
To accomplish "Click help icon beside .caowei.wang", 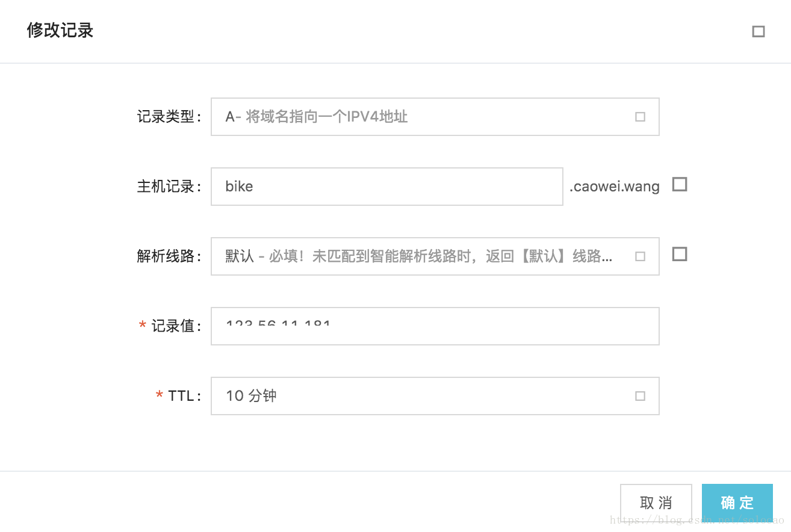I will click(680, 184).
